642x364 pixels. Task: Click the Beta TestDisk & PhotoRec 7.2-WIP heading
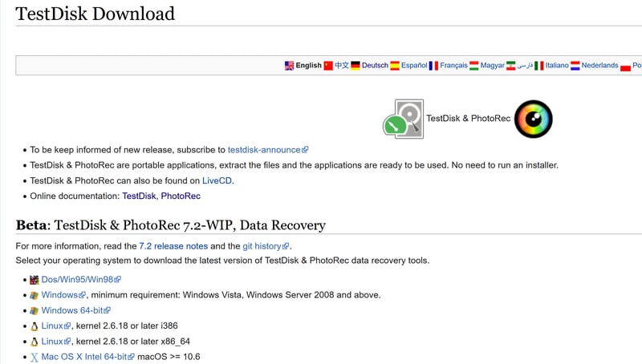[171, 225]
